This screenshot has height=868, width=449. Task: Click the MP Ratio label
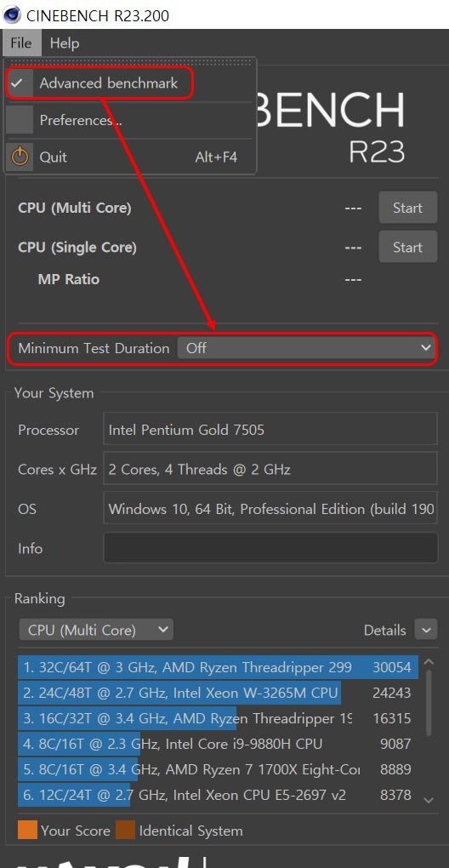[69, 279]
